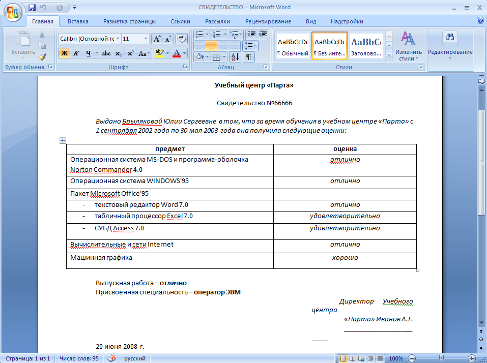The height and width of the screenshot is (363, 487).
Task: Apply strikethrough to text
Action: pos(106,54)
